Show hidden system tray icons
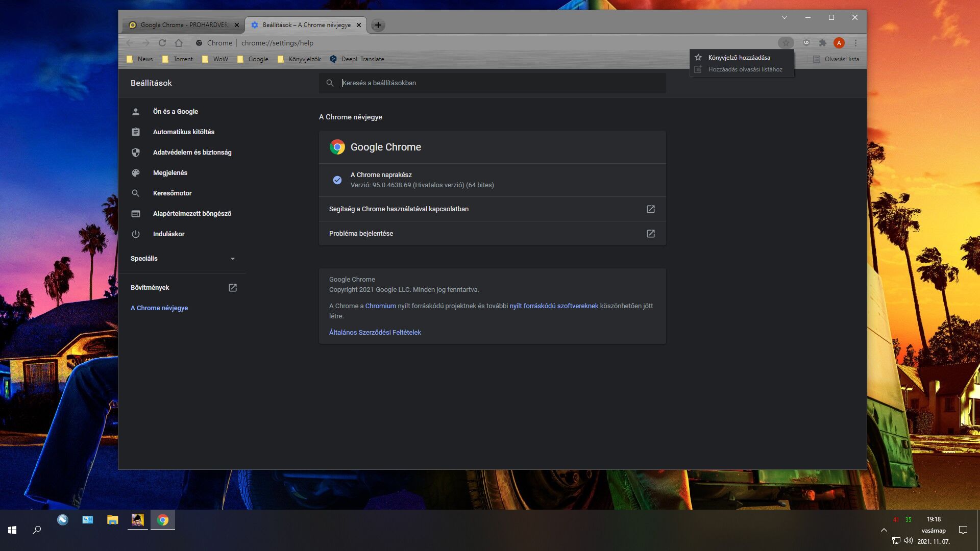980x551 pixels. coord(884,530)
